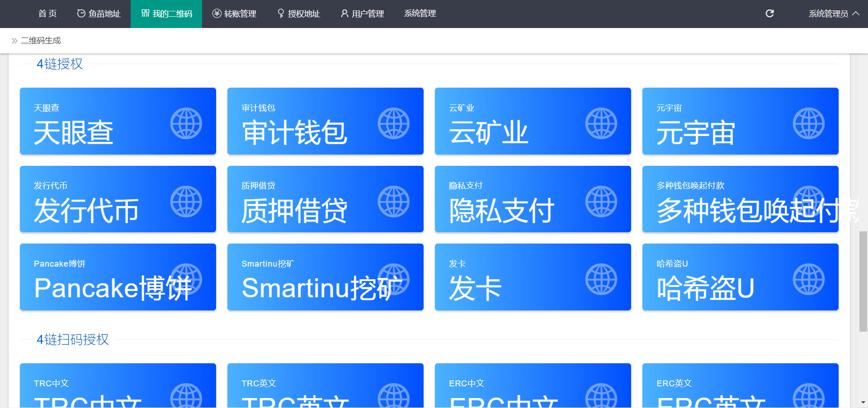Open the 发卡 card title
The height and width of the screenshot is (408, 868).
click(475, 289)
